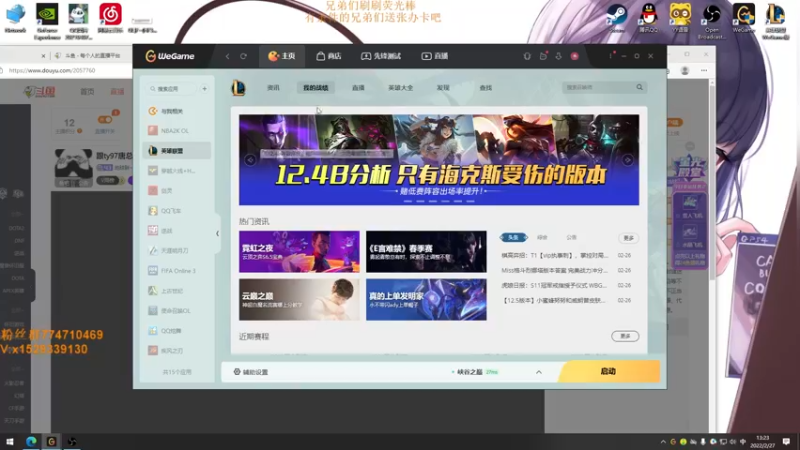Select 上古世纪 in the game list
The height and width of the screenshot is (450, 800).
[x=177, y=291]
